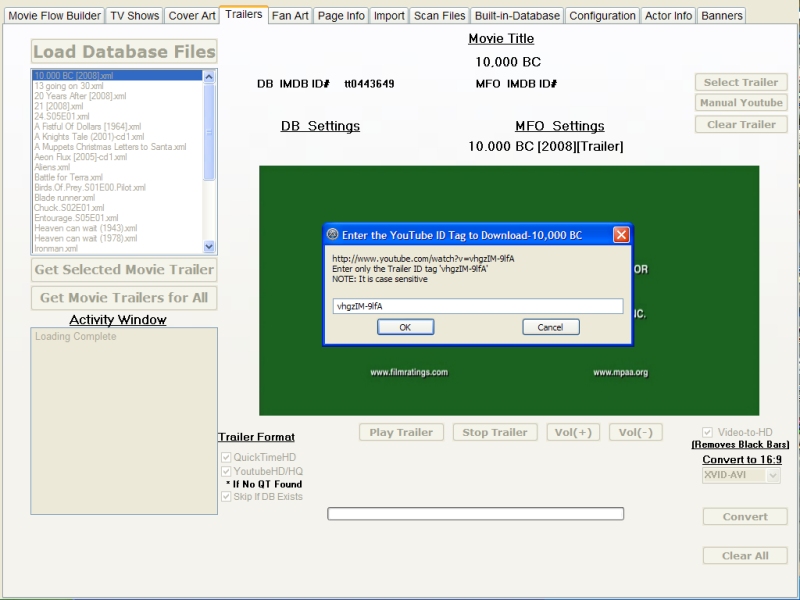Cancel the YouTube ID tag dialog
Viewport: 800px width, 600px height.
tap(550, 327)
